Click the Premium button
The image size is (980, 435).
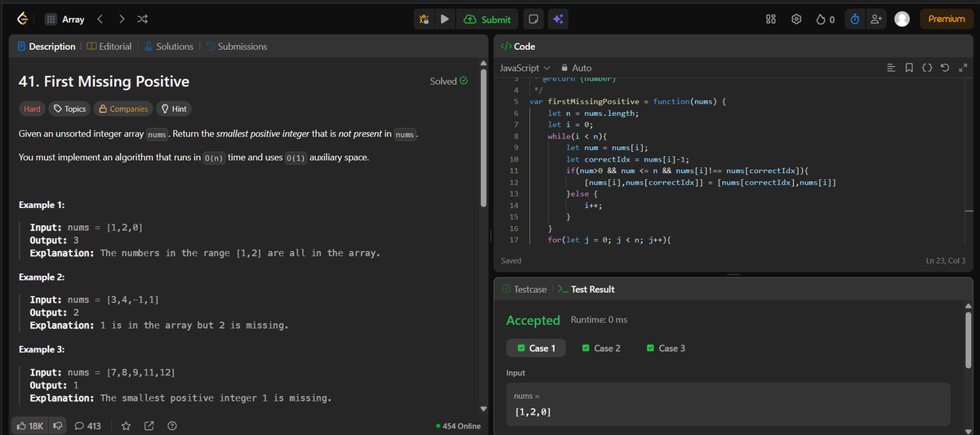(x=946, y=19)
